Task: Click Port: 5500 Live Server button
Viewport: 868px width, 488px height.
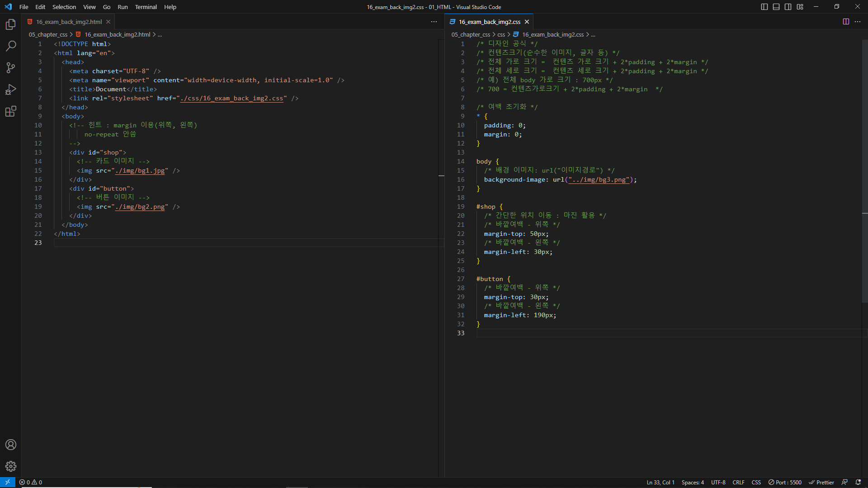Action: point(785,482)
